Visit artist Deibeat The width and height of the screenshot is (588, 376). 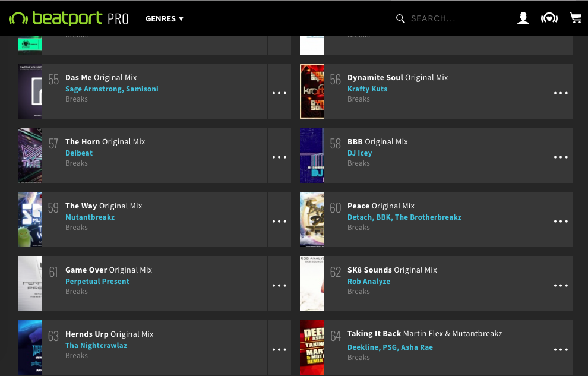coord(79,153)
